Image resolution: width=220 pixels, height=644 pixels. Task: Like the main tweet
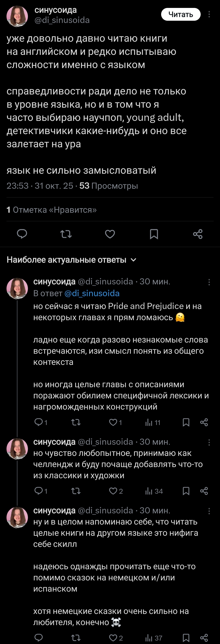[x=110, y=234]
